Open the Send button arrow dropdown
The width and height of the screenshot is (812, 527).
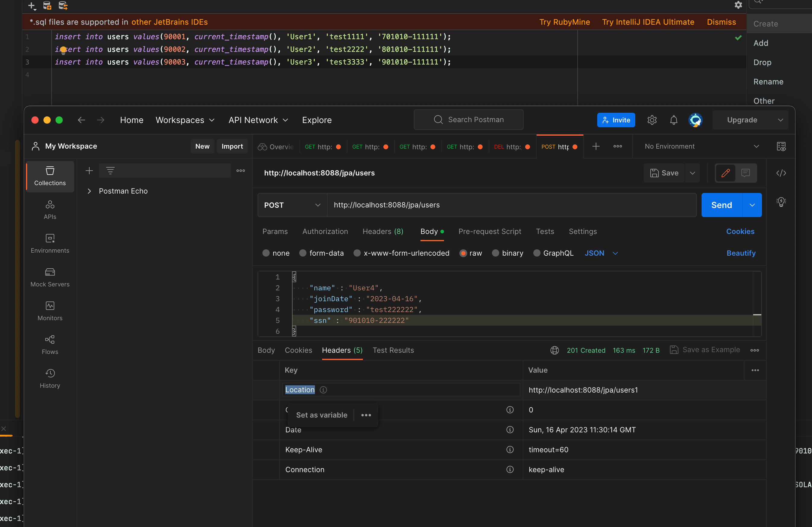[x=752, y=205]
